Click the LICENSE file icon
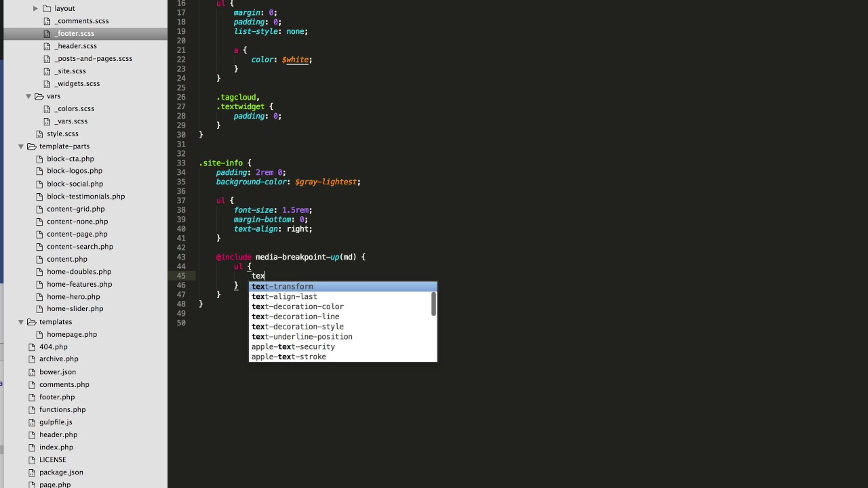Image resolution: width=868 pixels, height=488 pixels. pyautogui.click(x=32, y=460)
